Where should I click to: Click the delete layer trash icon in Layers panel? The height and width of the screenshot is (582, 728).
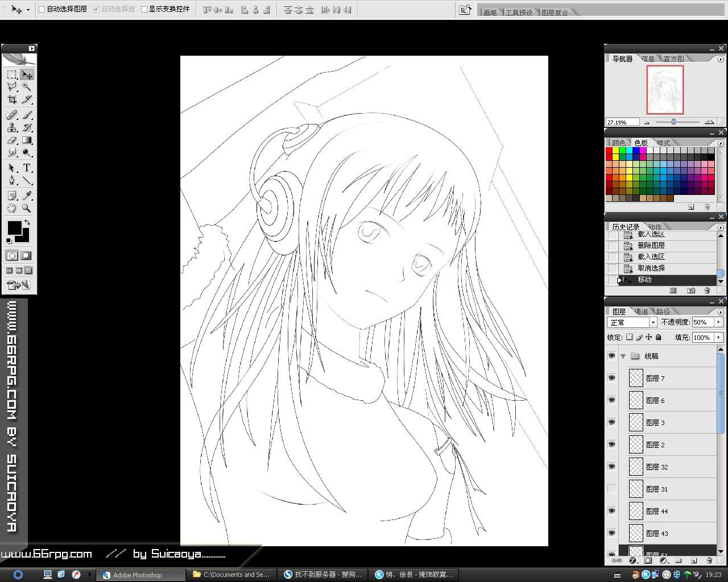click(709, 560)
